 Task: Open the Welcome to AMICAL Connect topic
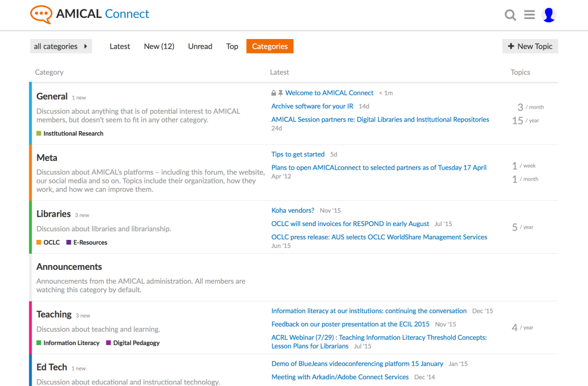point(329,93)
